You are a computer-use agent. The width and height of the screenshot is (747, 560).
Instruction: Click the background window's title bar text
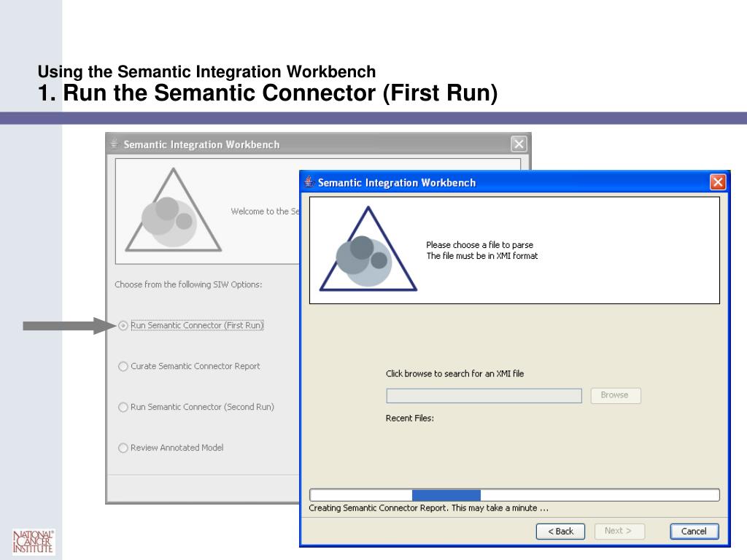tap(201, 145)
